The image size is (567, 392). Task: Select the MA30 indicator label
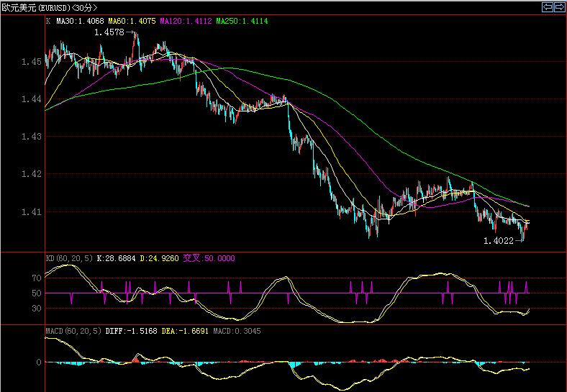click(x=79, y=22)
